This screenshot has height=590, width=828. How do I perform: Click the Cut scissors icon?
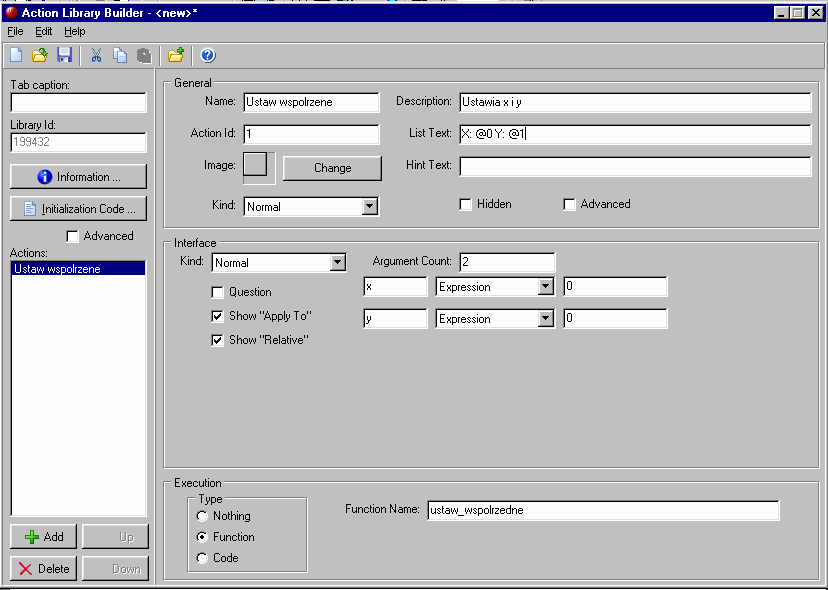pyautogui.click(x=97, y=55)
